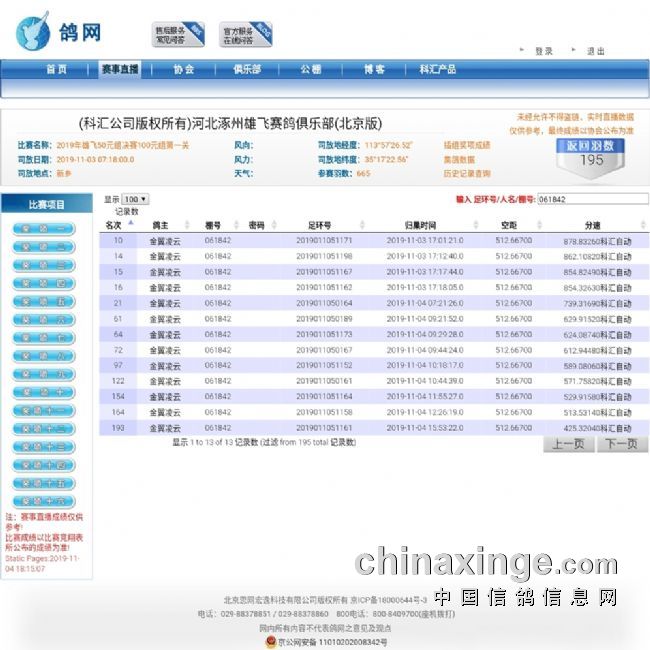Open the 俱乐部 navigation tab
The width and height of the screenshot is (650, 650).
[x=247, y=69]
